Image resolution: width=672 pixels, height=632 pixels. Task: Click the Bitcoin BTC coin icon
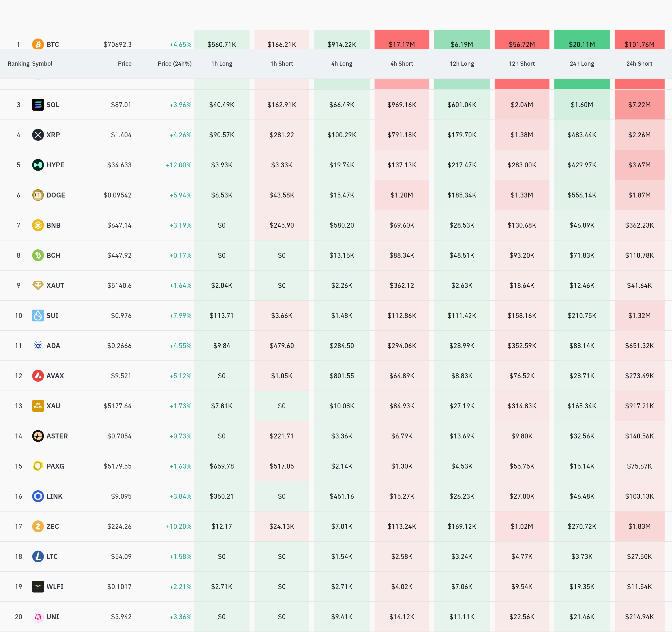coord(38,44)
